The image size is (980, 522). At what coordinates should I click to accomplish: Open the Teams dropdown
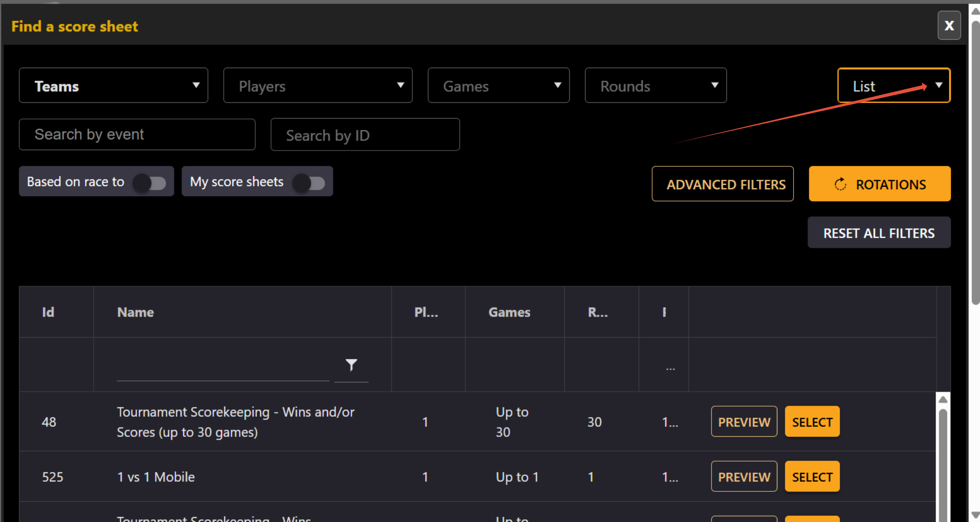point(113,86)
